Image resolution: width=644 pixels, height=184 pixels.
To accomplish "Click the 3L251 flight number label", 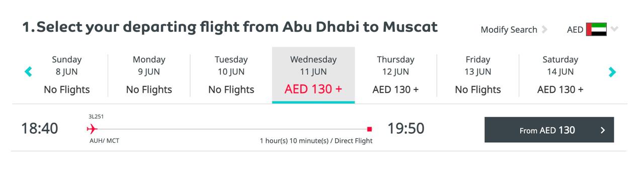I will (x=96, y=117).
